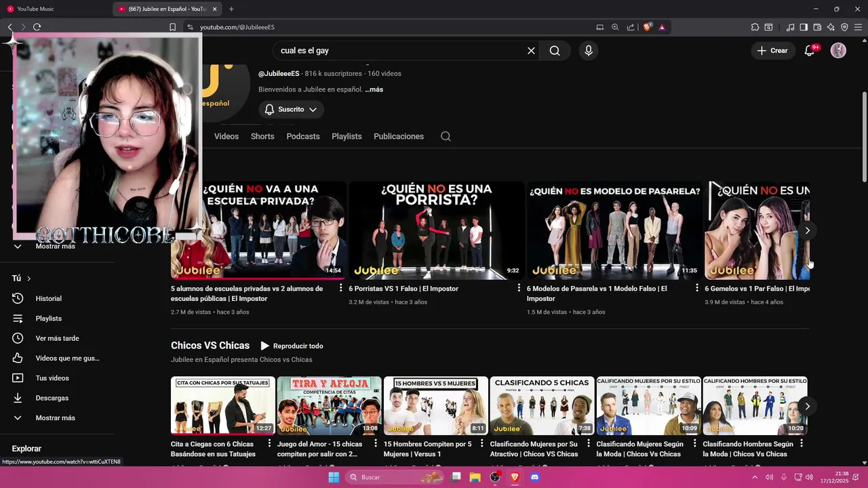Expand channel description with …más
The image size is (868, 488).
[x=374, y=89]
